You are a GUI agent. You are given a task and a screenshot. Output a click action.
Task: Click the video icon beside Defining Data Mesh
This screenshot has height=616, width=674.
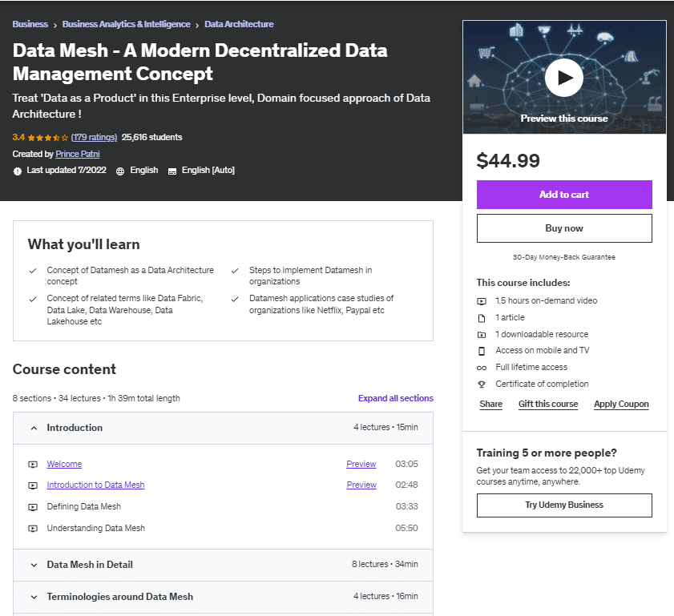33,507
